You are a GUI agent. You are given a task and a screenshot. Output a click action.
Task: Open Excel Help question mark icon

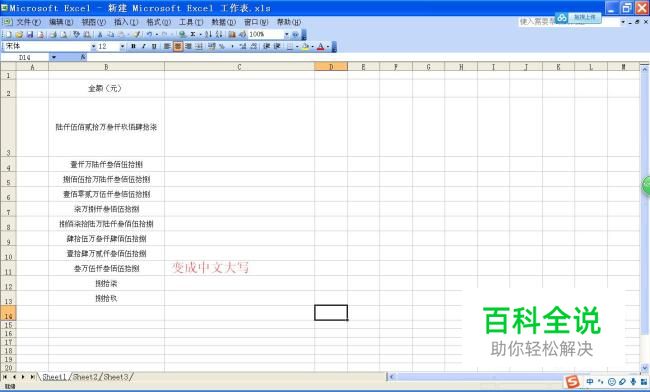[296, 35]
